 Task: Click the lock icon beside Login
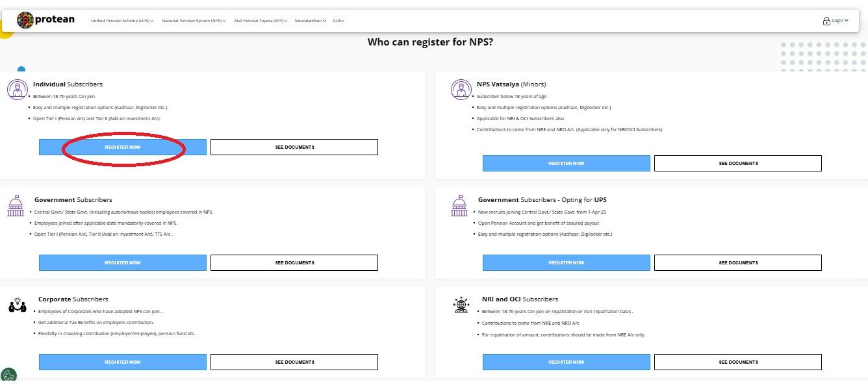[826, 21]
